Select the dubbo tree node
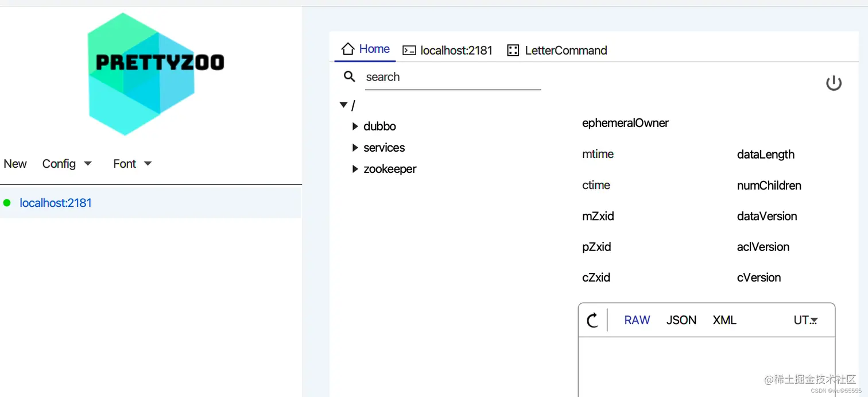This screenshot has width=868, height=397. coord(379,126)
